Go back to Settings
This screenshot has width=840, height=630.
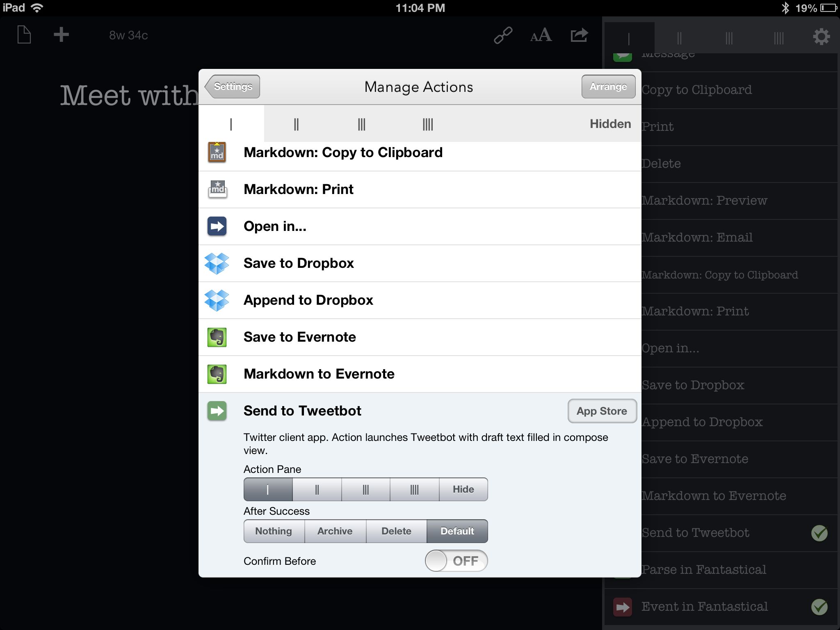pyautogui.click(x=232, y=87)
